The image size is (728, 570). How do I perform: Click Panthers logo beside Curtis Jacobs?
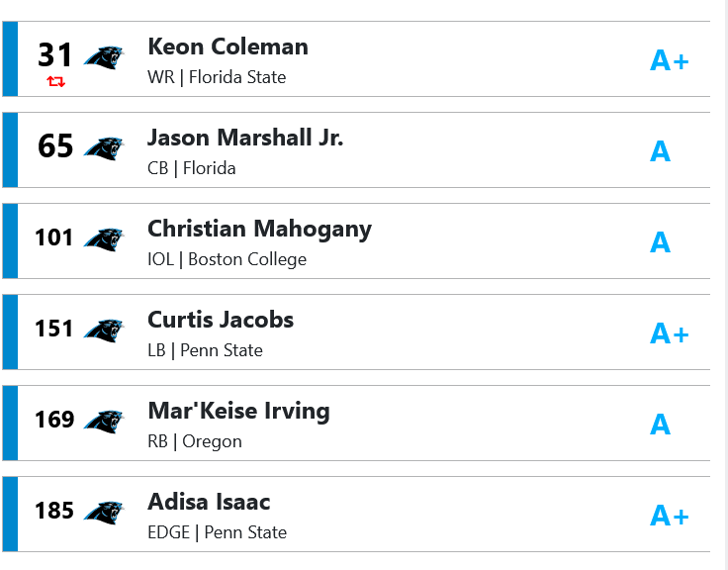104,331
